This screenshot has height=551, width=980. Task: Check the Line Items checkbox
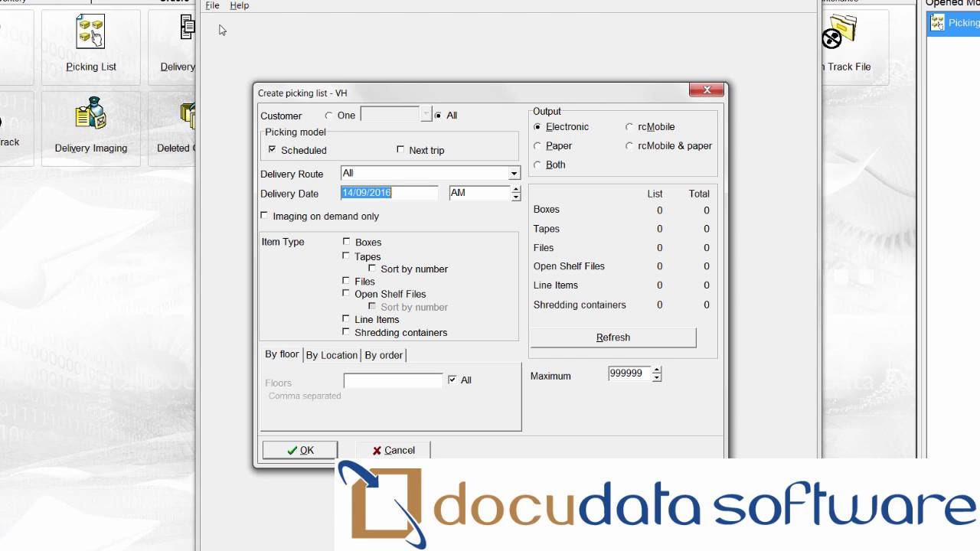click(x=346, y=319)
